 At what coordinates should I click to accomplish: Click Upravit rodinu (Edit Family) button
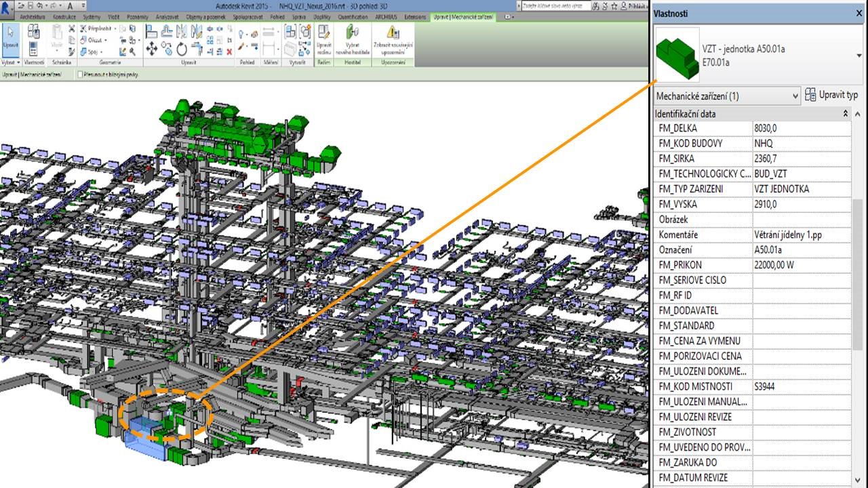pyautogui.click(x=323, y=41)
